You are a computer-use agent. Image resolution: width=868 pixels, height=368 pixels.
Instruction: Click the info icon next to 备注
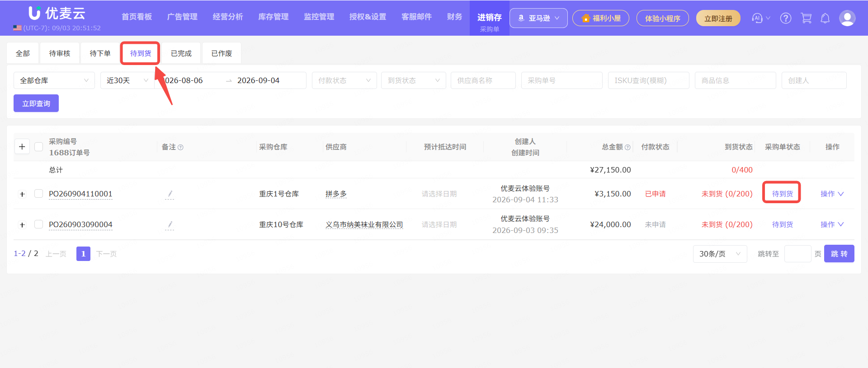click(180, 147)
